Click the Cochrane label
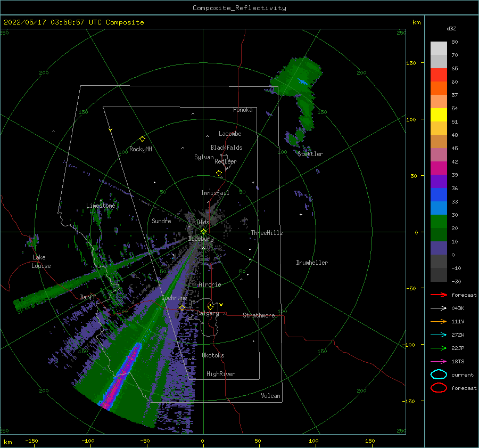 [x=174, y=298]
